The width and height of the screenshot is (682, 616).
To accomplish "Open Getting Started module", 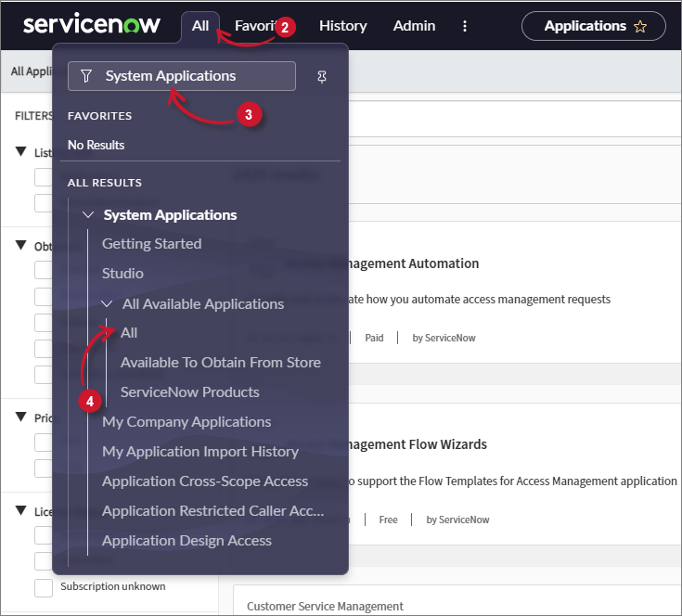I will 151,244.
